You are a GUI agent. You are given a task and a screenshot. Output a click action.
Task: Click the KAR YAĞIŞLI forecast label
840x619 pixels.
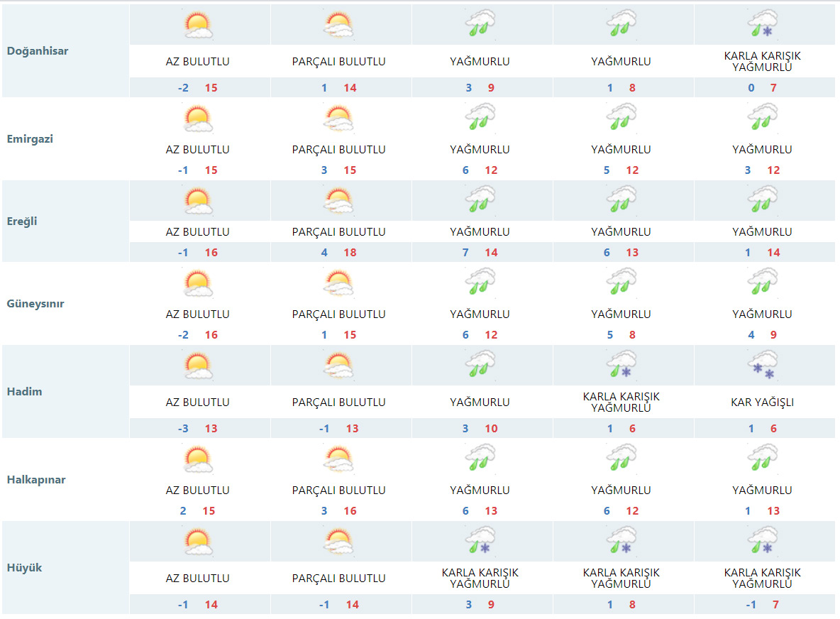point(762,402)
